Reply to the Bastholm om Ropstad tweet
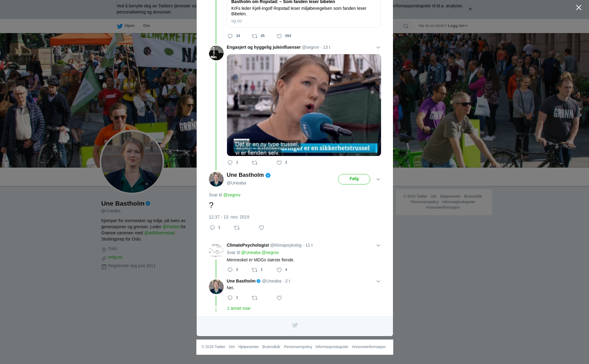The height and width of the screenshot is (364, 589). click(230, 36)
